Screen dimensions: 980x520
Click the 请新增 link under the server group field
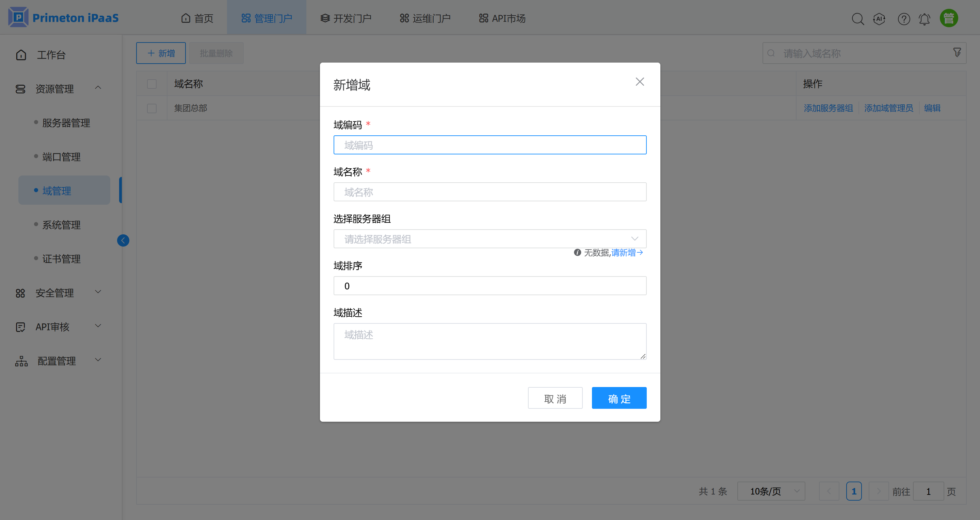(624, 252)
